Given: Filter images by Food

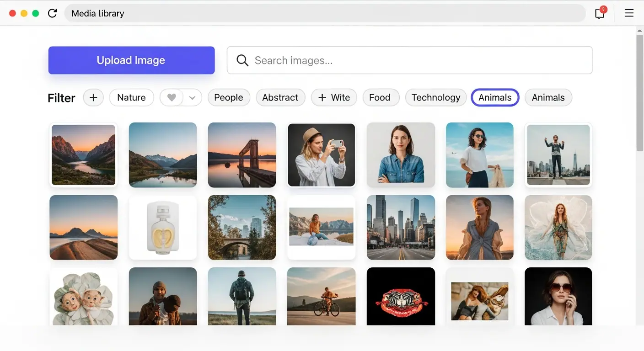Looking at the screenshot, I should (x=380, y=97).
